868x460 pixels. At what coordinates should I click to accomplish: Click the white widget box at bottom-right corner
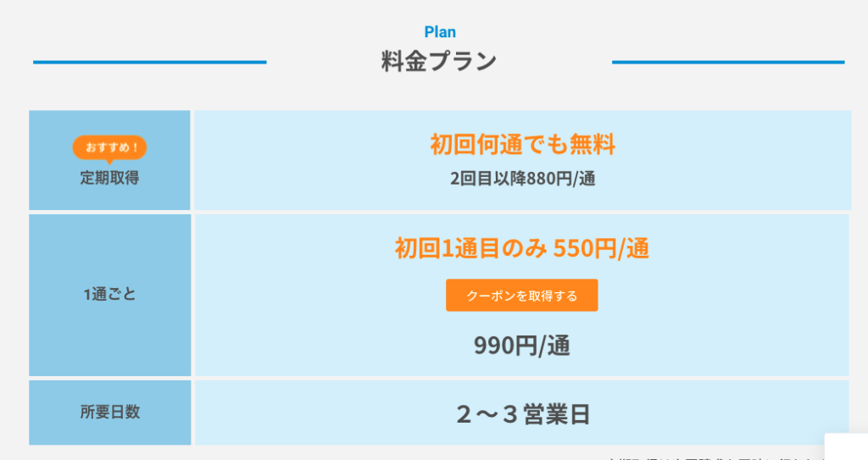[x=846, y=447]
